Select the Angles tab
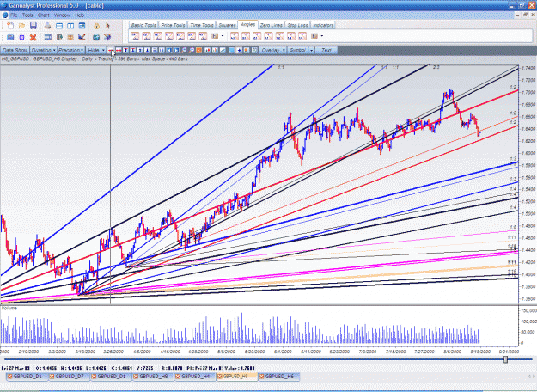The image size is (537, 392). click(247, 25)
